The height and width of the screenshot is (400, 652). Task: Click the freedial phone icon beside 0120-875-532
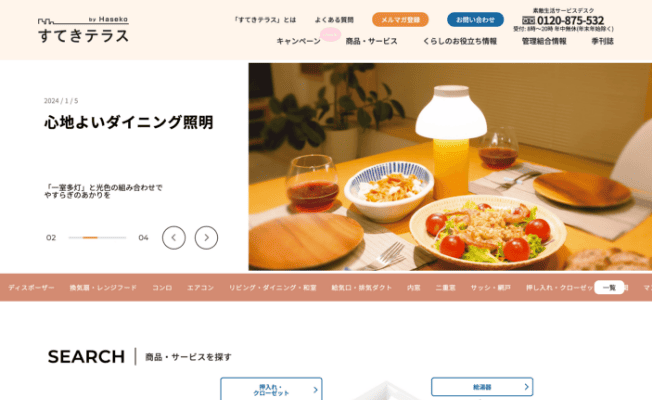point(528,20)
